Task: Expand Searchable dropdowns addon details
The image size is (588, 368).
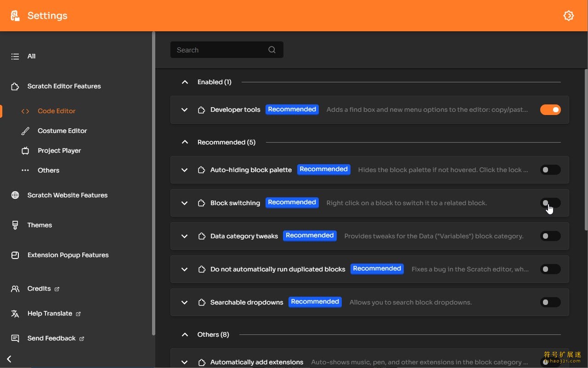Action: (185, 303)
